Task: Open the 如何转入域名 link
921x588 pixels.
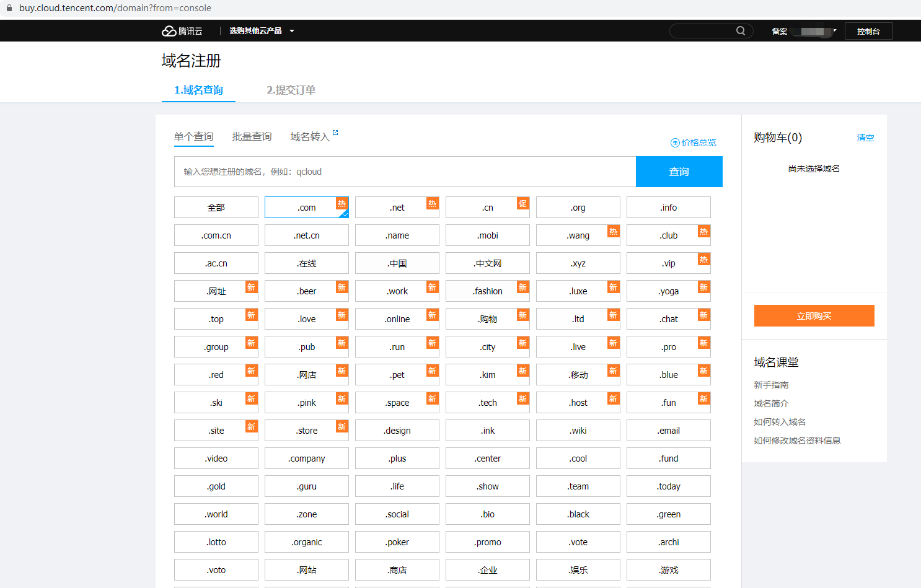Action: point(780,422)
